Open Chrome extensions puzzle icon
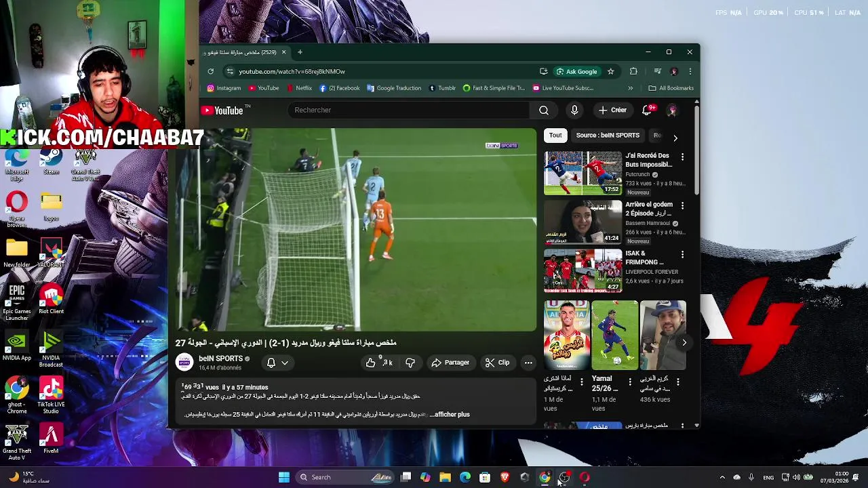 [633, 71]
